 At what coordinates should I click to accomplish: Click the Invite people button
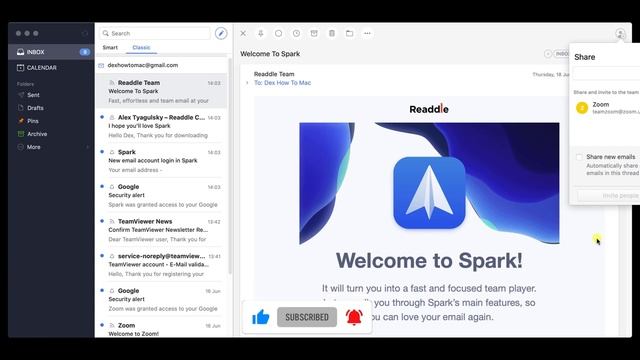pos(609,196)
